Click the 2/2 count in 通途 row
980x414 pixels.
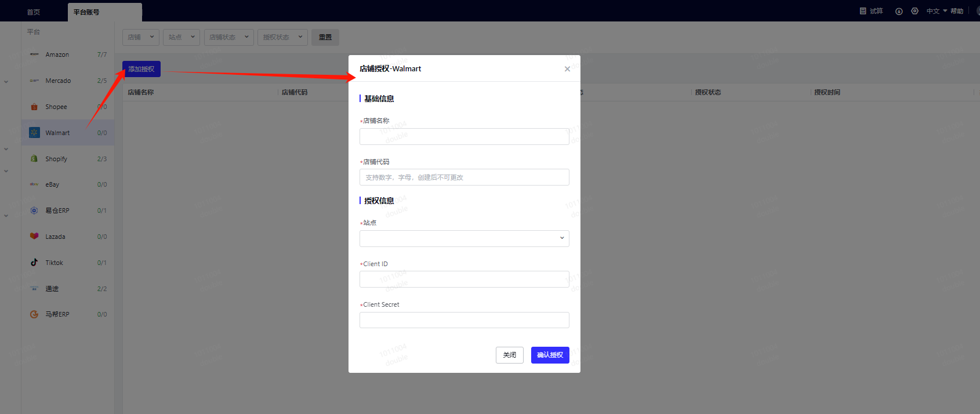tap(102, 289)
